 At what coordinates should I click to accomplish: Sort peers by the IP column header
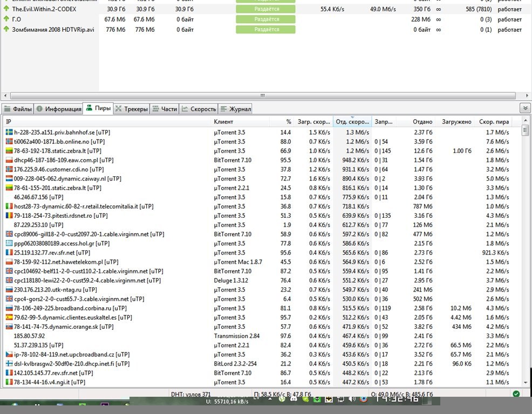point(107,121)
